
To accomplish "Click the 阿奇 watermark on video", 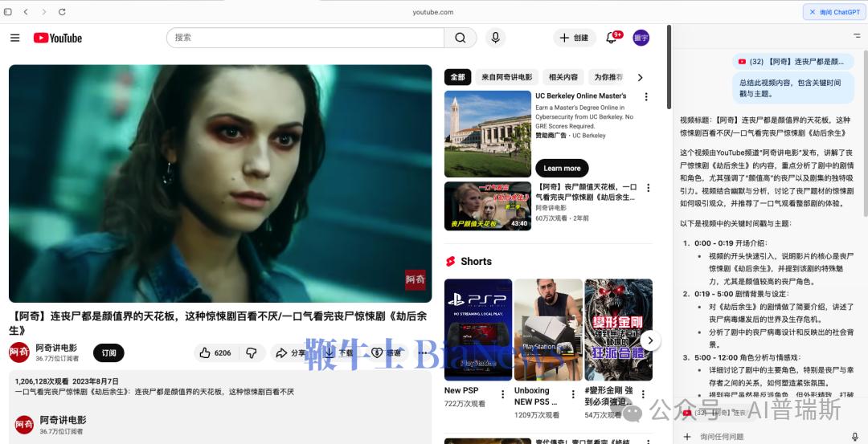I will coord(416,279).
